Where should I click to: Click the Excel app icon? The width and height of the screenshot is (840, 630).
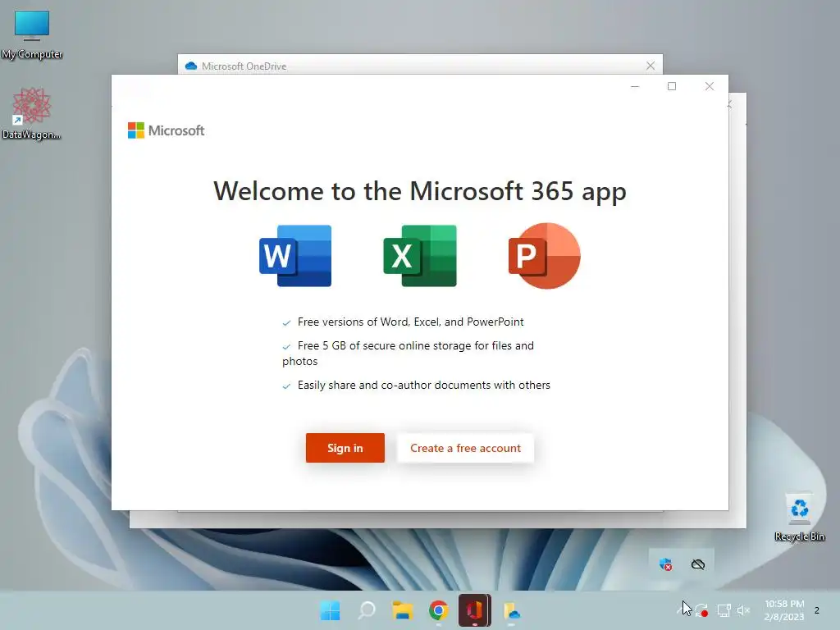click(x=420, y=256)
